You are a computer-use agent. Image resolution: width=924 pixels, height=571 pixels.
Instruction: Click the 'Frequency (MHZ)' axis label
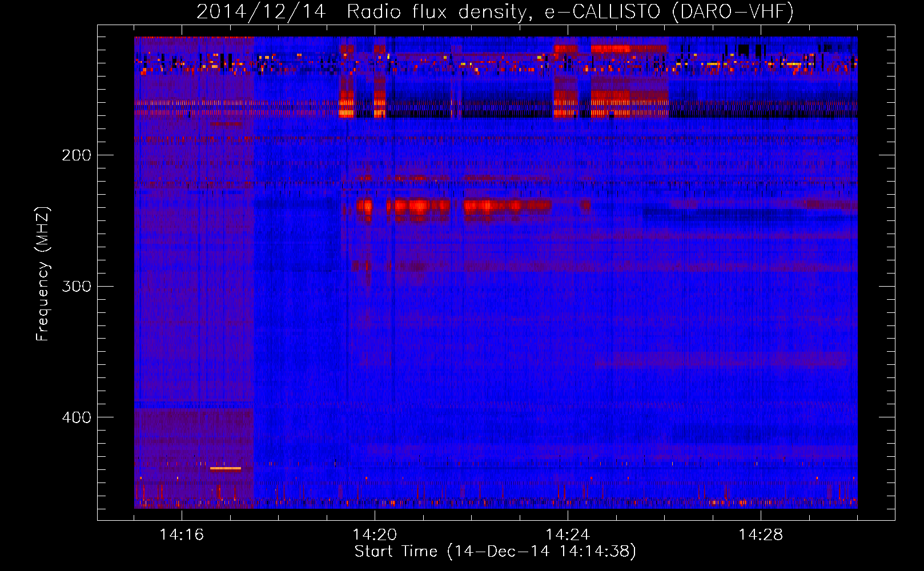point(43,274)
